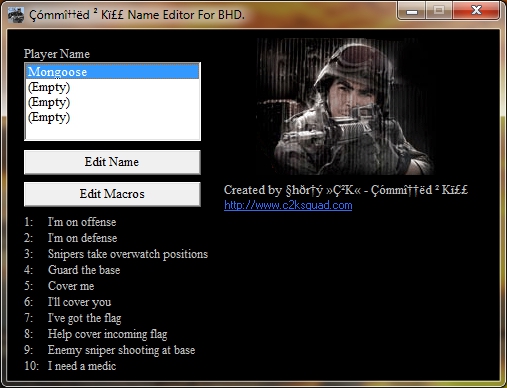Viewport: 507px width, 388px height.
Task: Click macro 9 "Enemy sniper shooting at base"
Action: tap(121, 350)
